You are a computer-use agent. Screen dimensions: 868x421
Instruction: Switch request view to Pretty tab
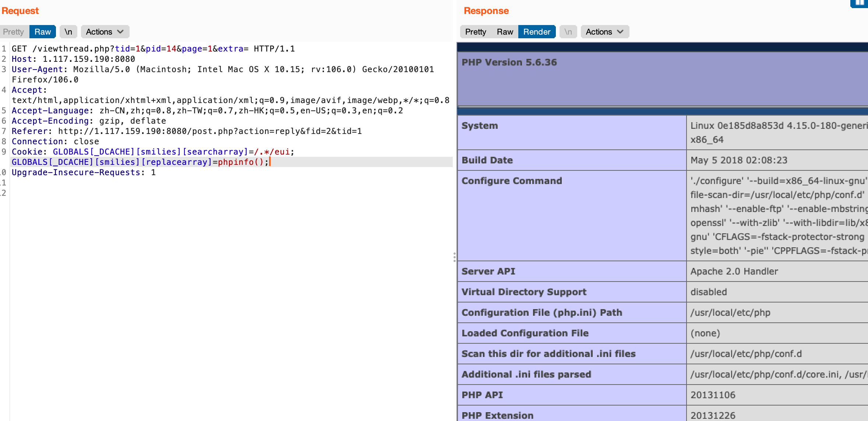point(14,32)
